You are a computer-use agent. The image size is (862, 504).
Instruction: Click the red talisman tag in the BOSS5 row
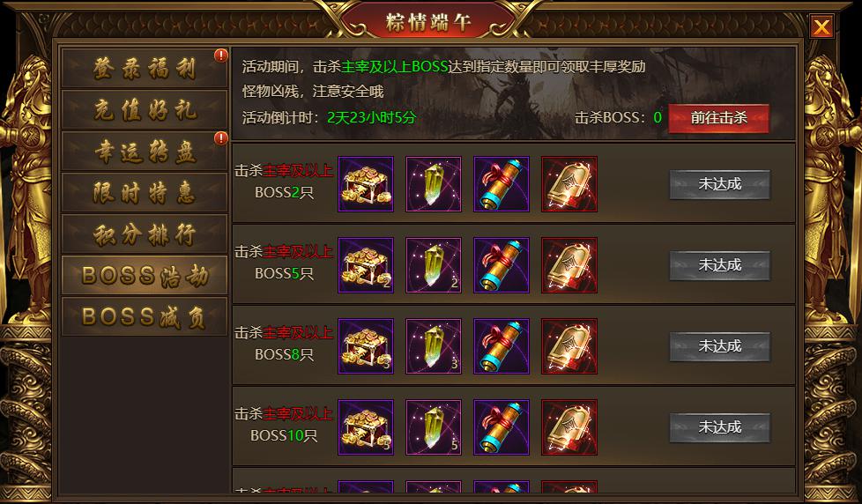tap(569, 265)
